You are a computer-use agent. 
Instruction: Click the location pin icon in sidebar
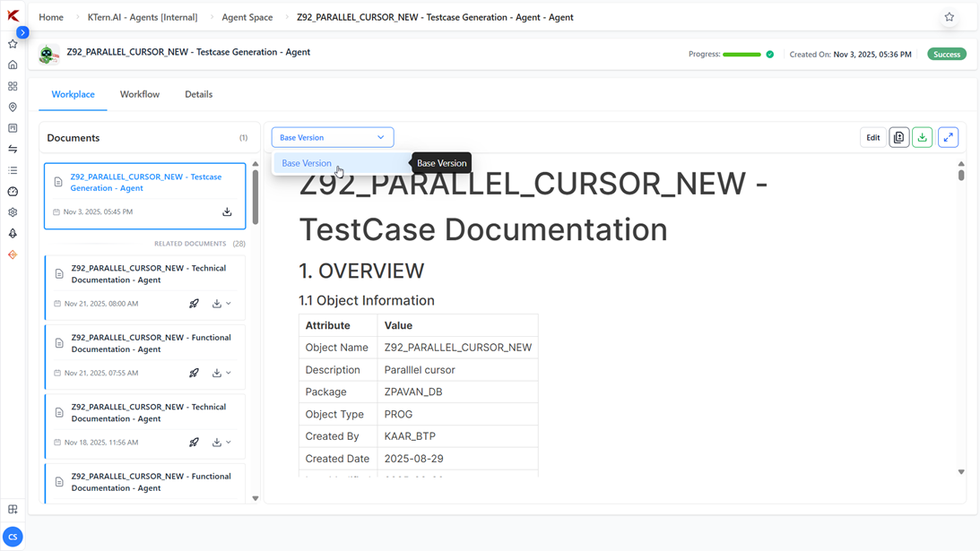click(x=13, y=108)
